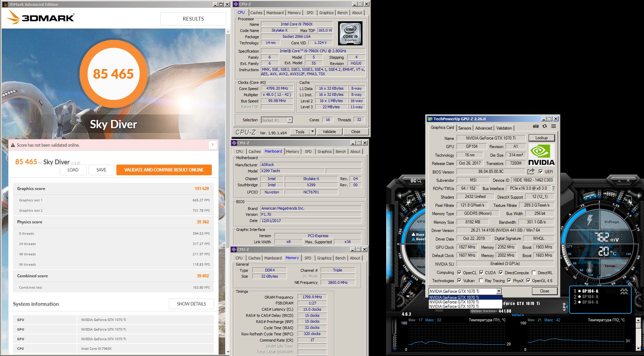Click the GPU-Z refresh arrows icon
The width and height of the screenshot is (644, 356).
pyautogui.click(x=544, y=126)
